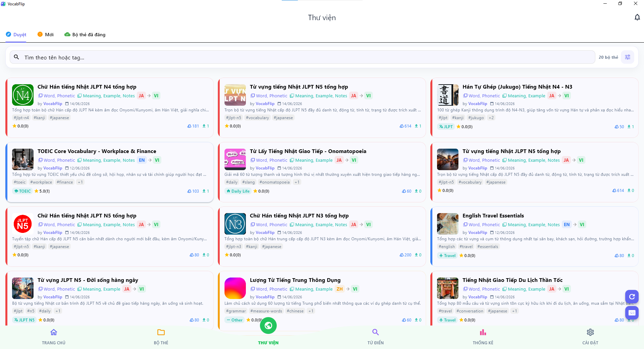Click the Tiếng Nhật Giao Tiếp Du Lịch cover
Viewport: 644px width, 349px height.
448,288
